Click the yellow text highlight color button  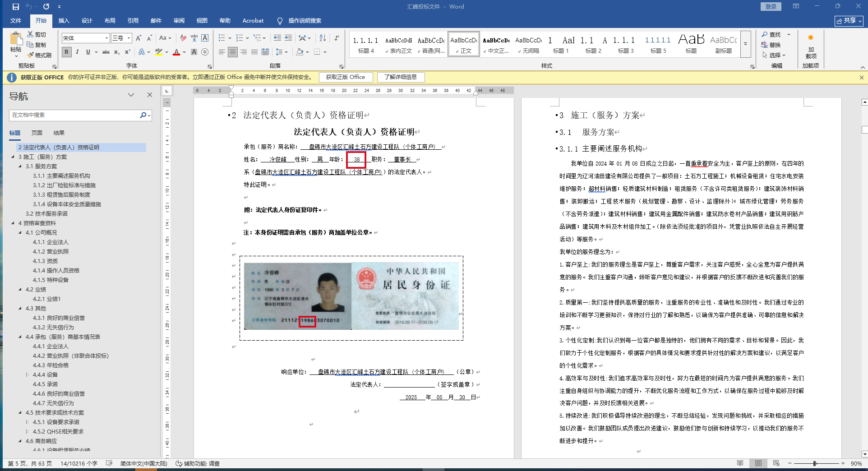pyautogui.click(x=158, y=52)
